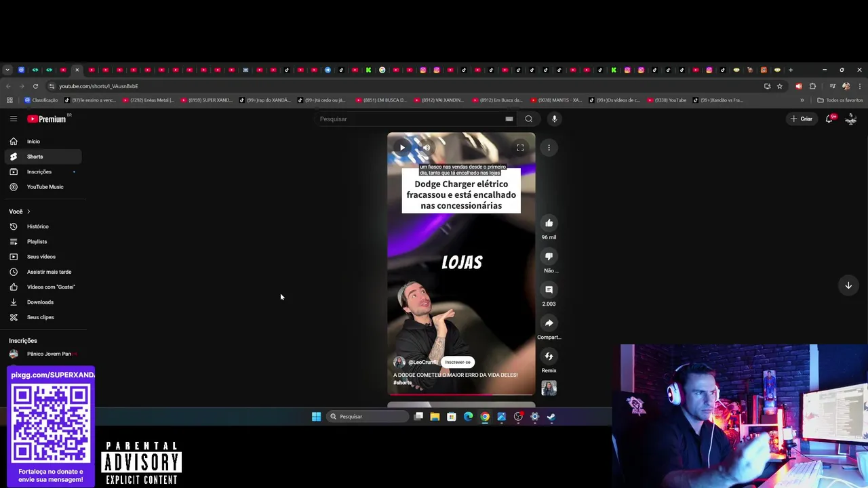Open Playlists in the sidebar
Image resolution: width=868 pixels, height=488 pixels.
tap(43, 241)
